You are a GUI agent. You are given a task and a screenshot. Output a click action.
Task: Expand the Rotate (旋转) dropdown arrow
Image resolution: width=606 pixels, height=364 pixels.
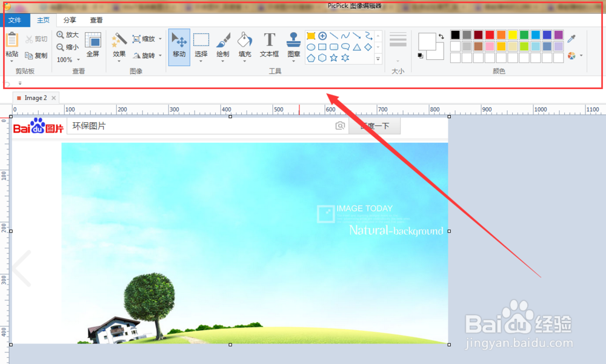click(160, 56)
